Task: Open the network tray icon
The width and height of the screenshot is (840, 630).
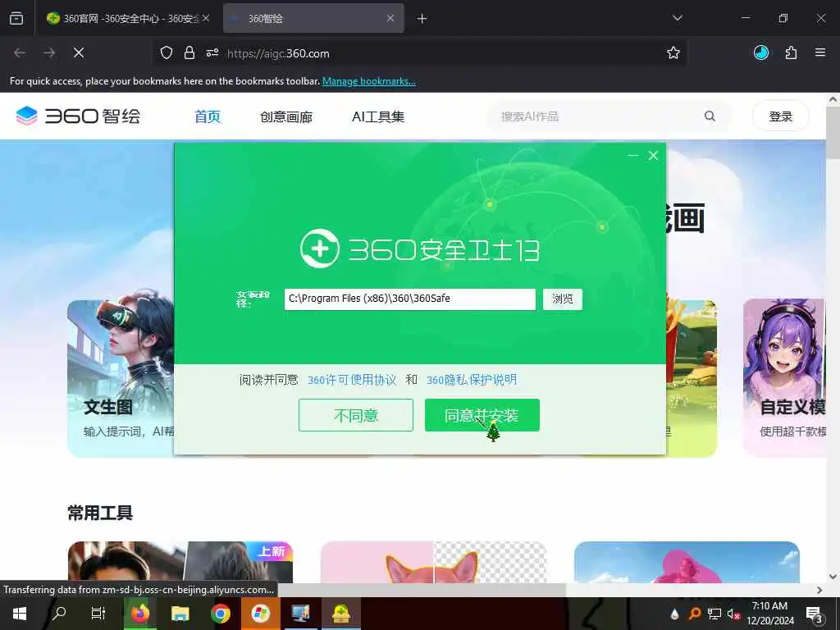Action: point(714,614)
